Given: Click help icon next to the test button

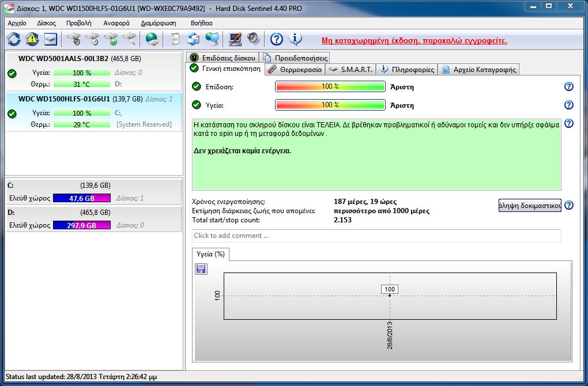Looking at the screenshot, I should click(569, 205).
